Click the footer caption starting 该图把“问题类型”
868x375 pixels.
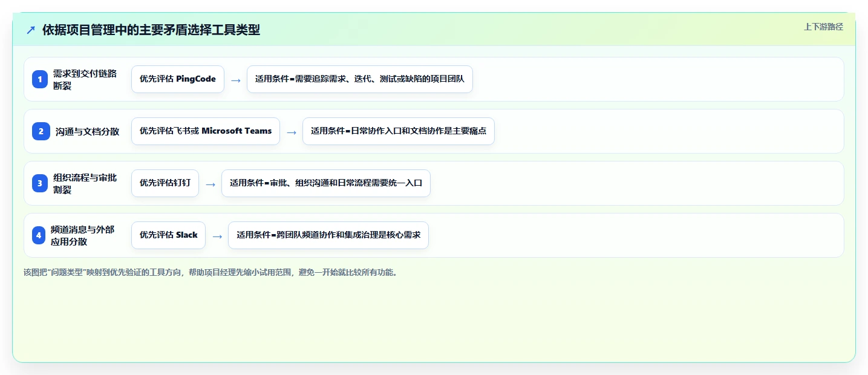[210, 272]
